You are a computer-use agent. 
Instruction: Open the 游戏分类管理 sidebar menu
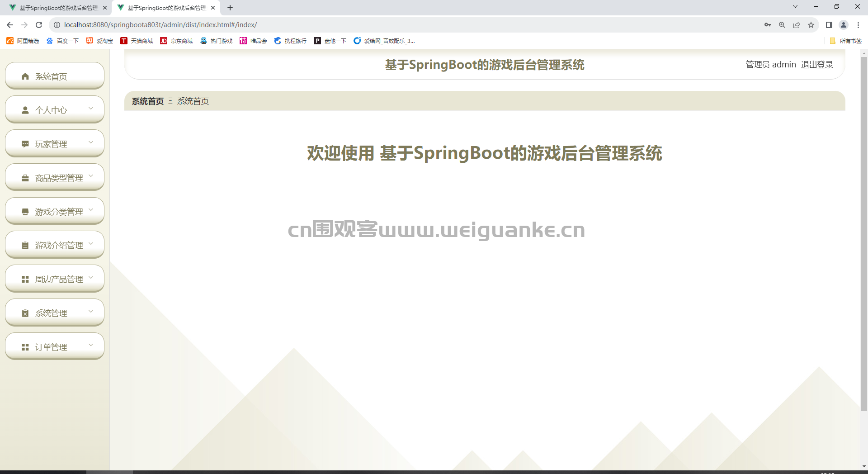55,211
